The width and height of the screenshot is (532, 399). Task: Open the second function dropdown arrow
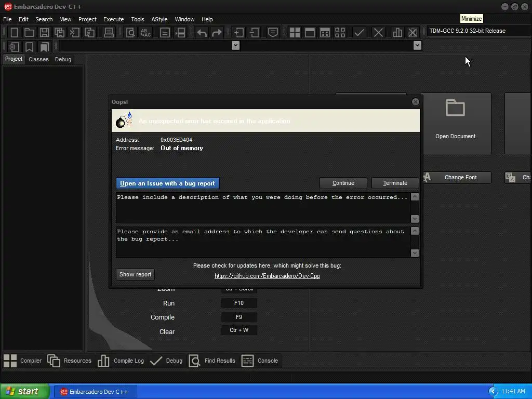click(417, 45)
